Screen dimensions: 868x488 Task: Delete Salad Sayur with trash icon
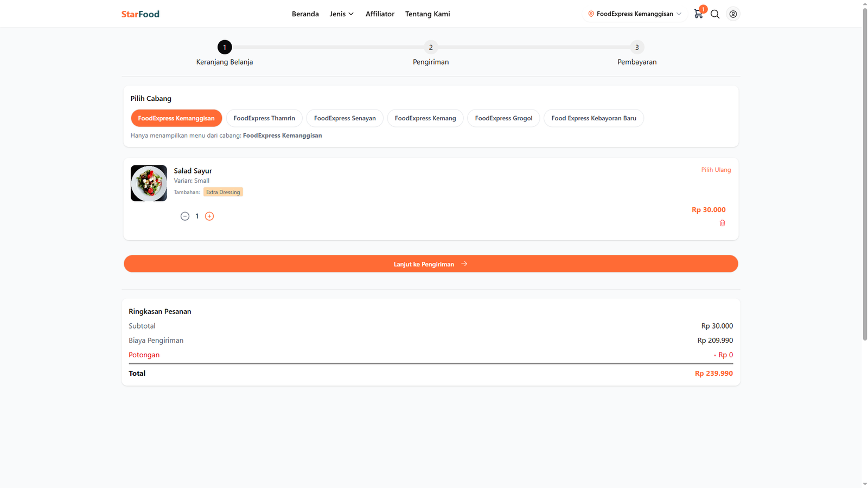pos(722,223)
